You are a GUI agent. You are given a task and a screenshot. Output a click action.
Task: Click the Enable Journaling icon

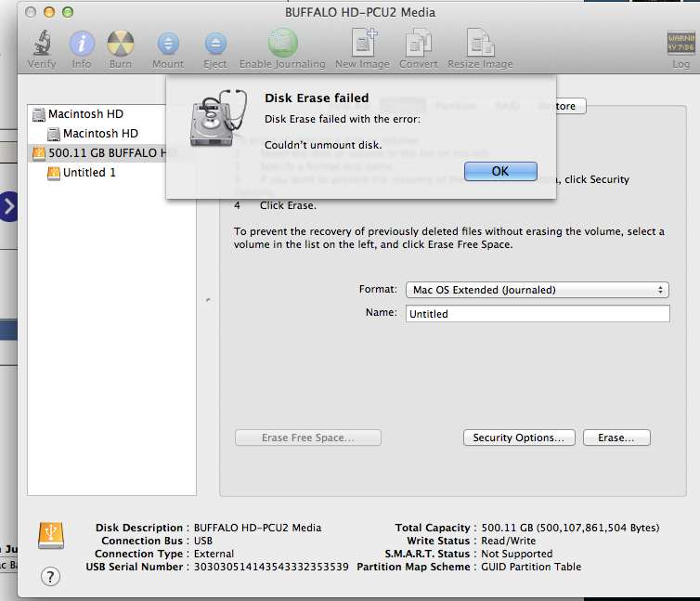point(282,43)
